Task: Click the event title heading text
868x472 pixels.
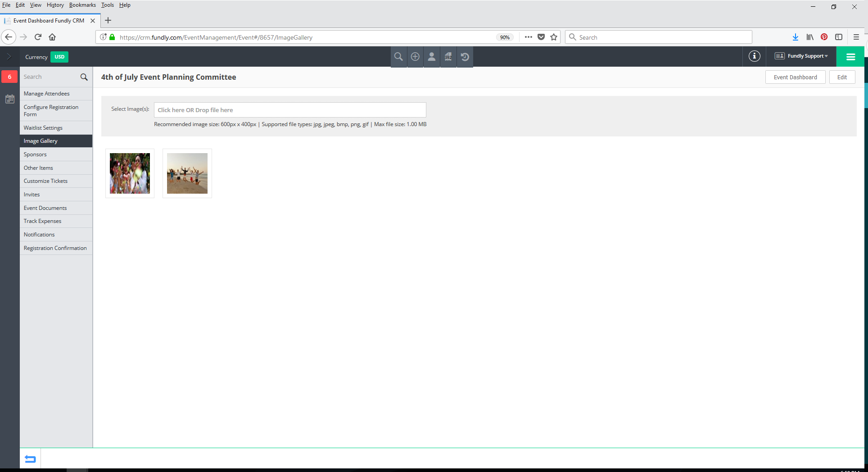Action: 168,77
